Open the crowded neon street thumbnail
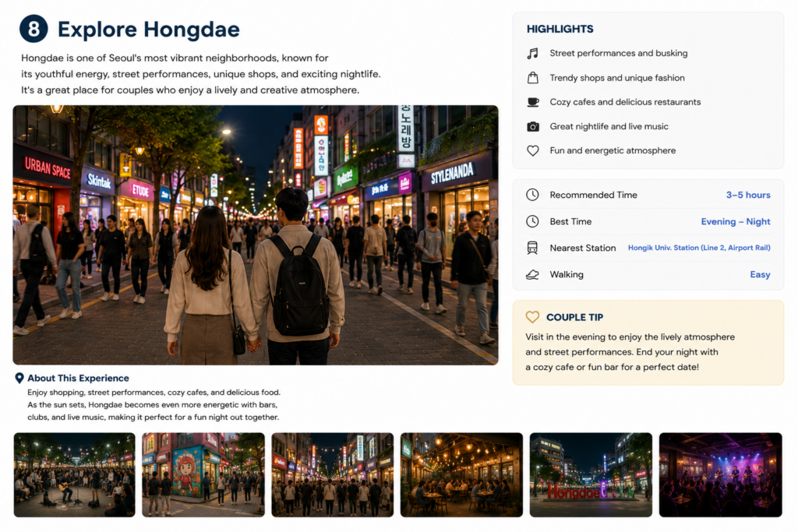 click(x=332, y=475)
